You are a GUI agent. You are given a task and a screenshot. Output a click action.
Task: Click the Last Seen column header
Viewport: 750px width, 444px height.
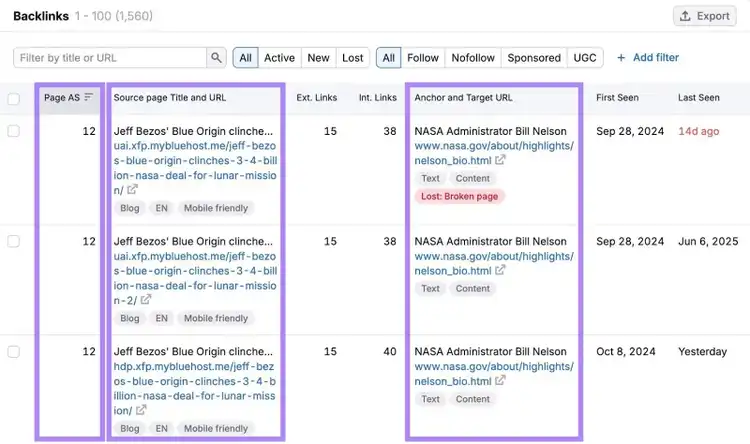(x=698, y=98)
